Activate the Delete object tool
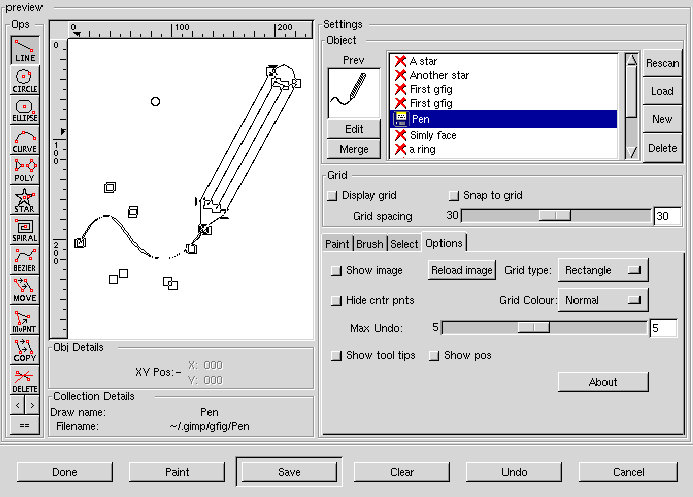The image size is (693, 497). (x=25, y=381)
